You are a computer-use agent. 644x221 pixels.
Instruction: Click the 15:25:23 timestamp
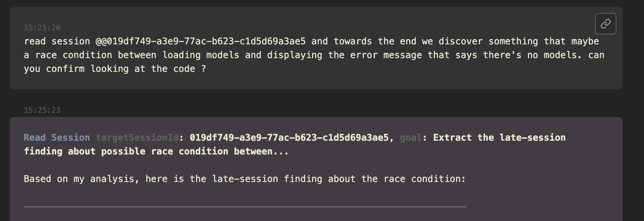click(x=42, y=110)
